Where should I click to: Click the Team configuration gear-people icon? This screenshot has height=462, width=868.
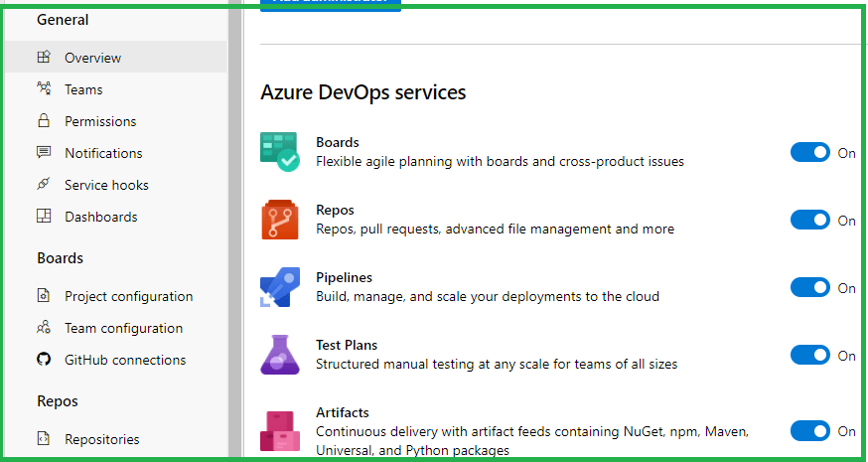point(44,327)
